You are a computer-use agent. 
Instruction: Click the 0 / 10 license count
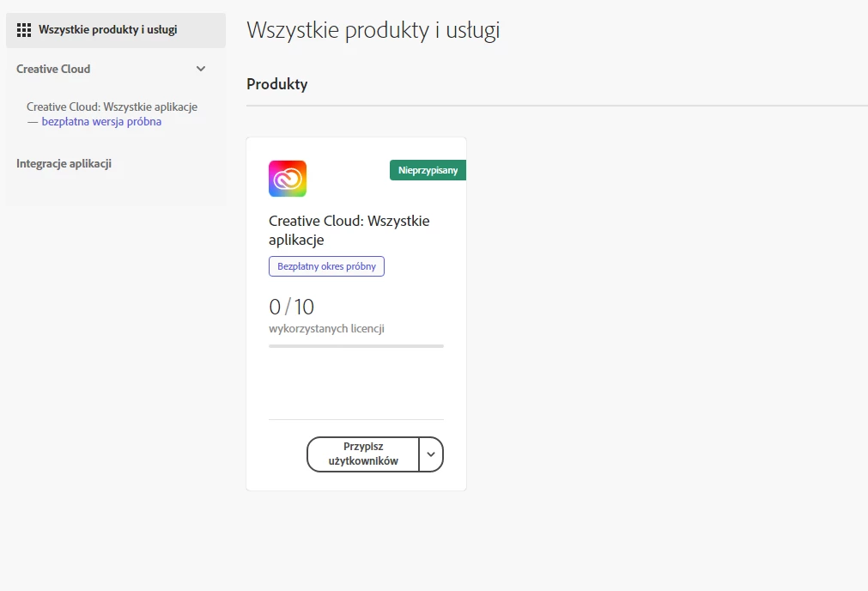tap(291, 307)
